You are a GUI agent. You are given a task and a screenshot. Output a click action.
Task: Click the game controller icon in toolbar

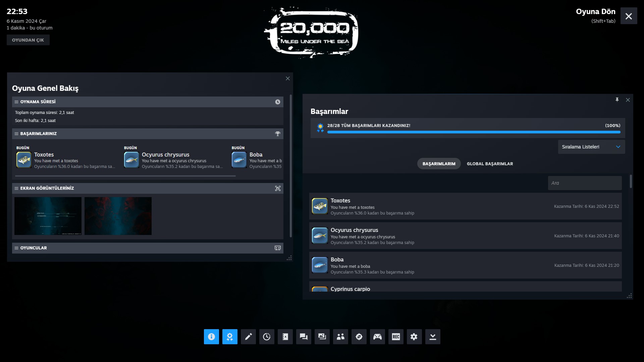coord(377,337)
